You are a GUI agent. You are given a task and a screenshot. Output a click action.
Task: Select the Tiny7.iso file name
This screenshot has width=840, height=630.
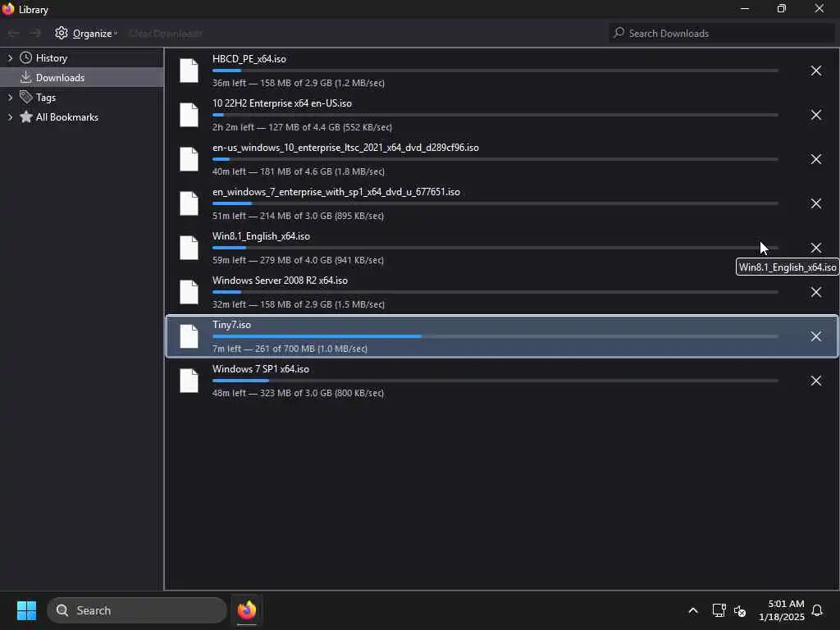click(x=231, y=325)
